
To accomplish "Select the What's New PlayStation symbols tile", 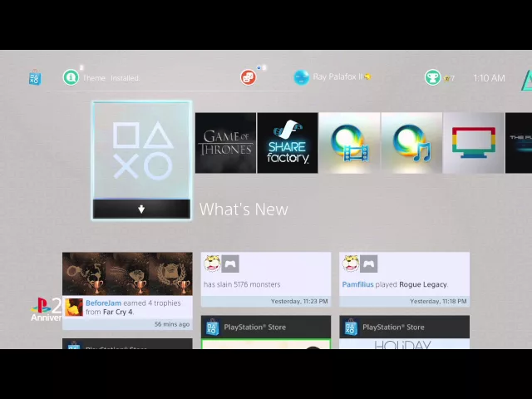I will (141, 150).
